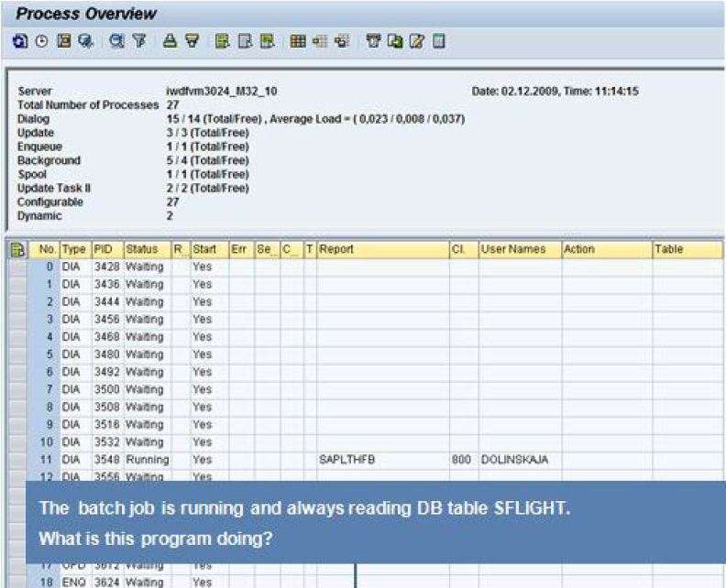Image resolution: width=726 pixels, height=588 pixels.
Task: Click the Refresh icon in the toolbar
Action: click(19, 41)
